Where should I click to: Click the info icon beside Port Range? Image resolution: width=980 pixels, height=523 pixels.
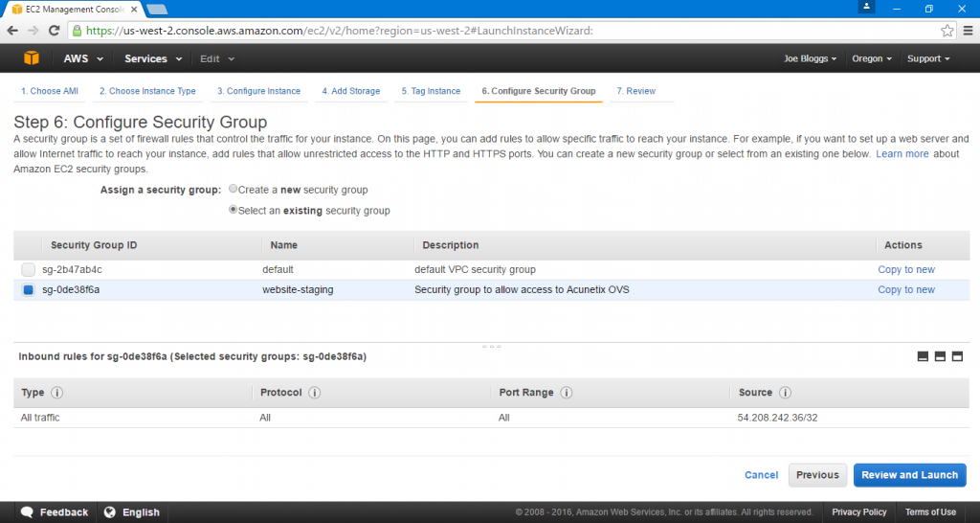click(567, 393)
